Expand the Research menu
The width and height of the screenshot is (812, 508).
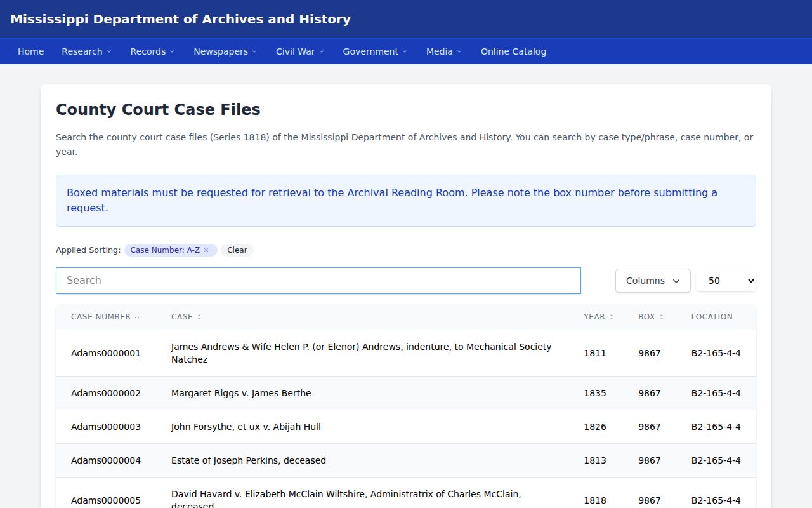(x=86, y=51)
